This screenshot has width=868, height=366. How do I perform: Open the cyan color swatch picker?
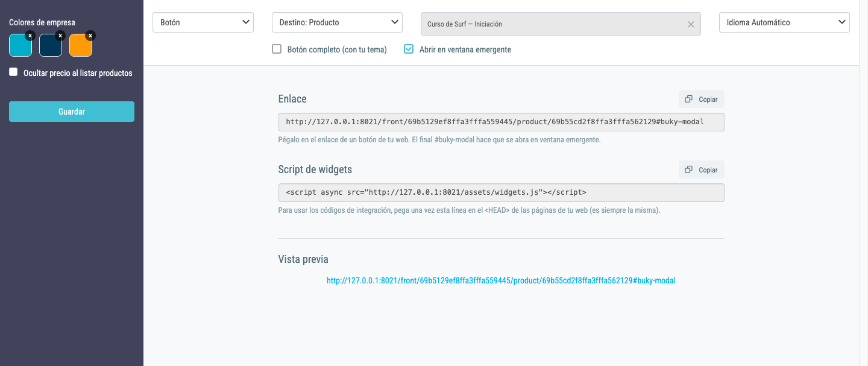[20, 46]
